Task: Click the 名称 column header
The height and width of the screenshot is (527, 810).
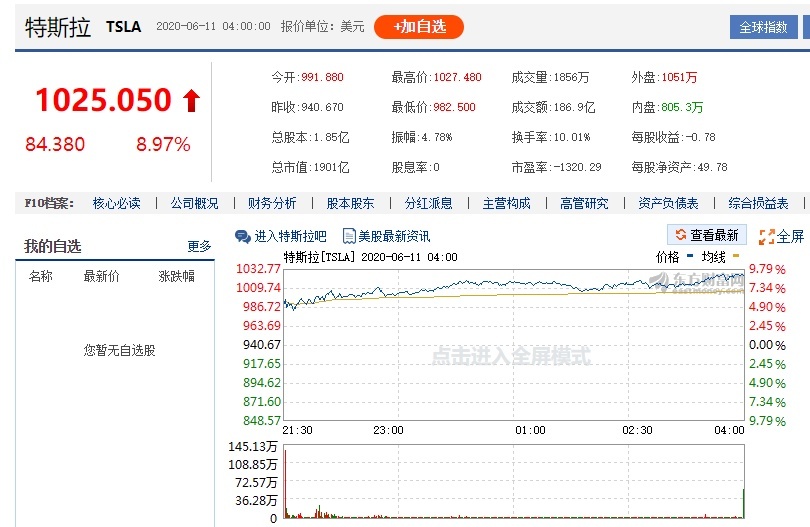Action: point(41,276)
